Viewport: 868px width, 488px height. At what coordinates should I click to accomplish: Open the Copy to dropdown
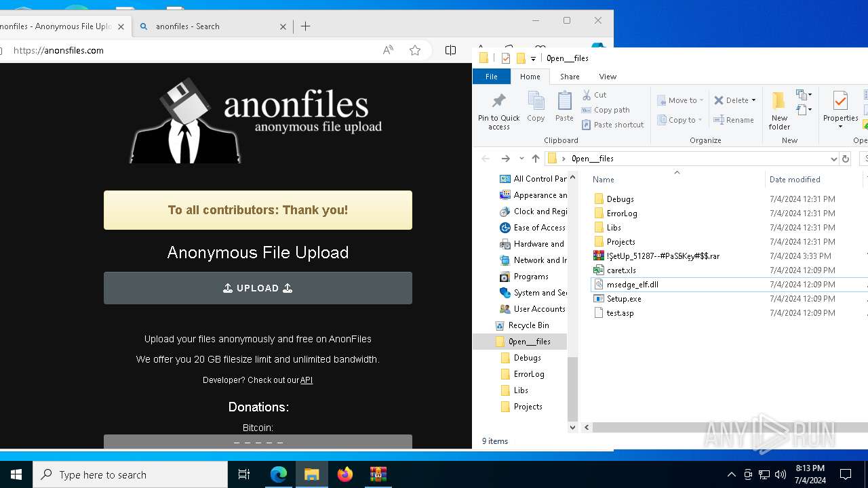pyautogui.click(x=680, y=120)
